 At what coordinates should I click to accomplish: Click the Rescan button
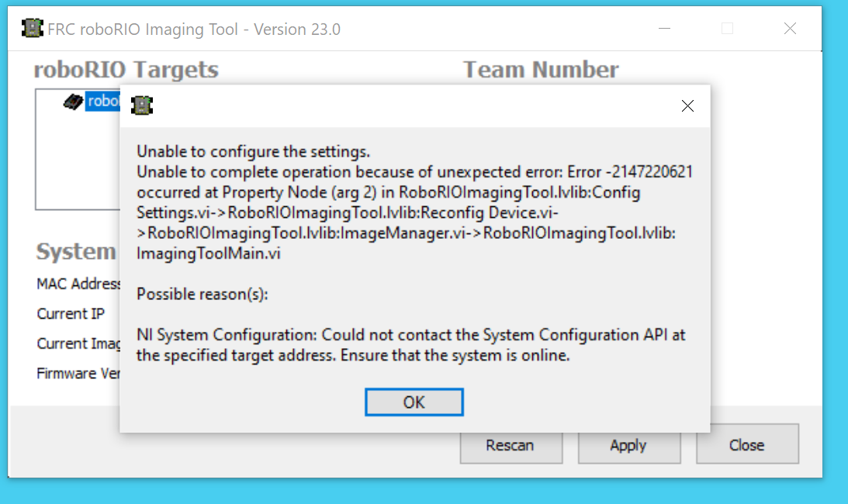pos(511,446)
